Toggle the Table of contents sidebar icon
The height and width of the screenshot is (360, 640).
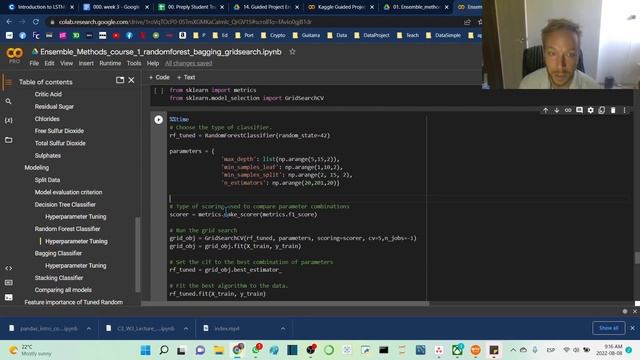[8, 82]
